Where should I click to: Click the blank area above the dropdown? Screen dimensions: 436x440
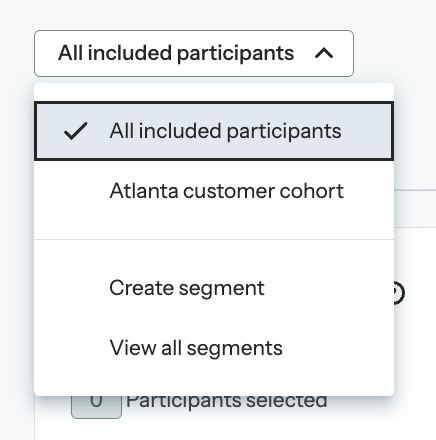click(x=218, y=15)
